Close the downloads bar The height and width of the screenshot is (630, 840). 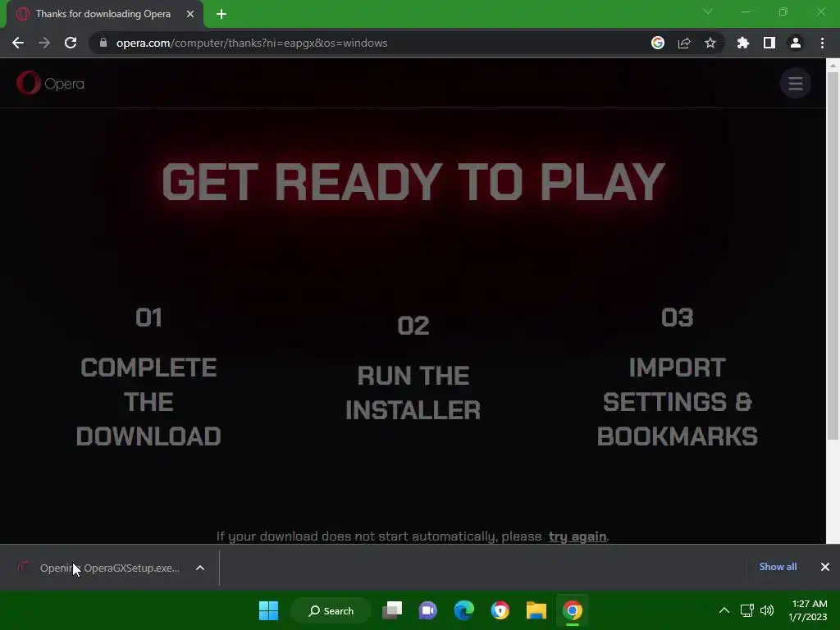(x=825, y=567)
